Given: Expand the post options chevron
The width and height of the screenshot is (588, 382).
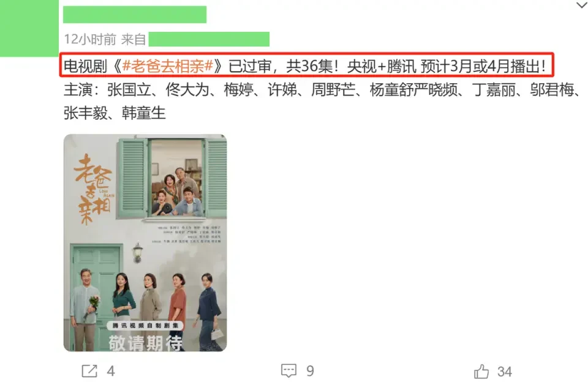Looking at the screenshot, I should 582,6.
